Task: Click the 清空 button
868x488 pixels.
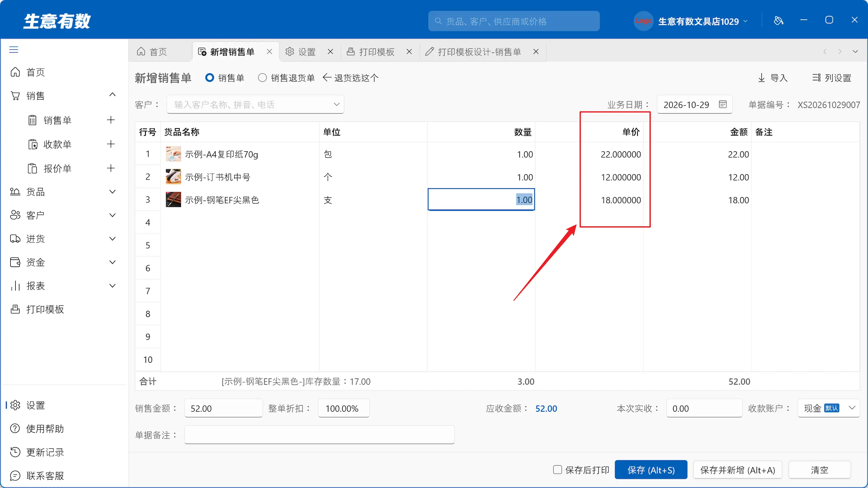Action: click(820, 470)
